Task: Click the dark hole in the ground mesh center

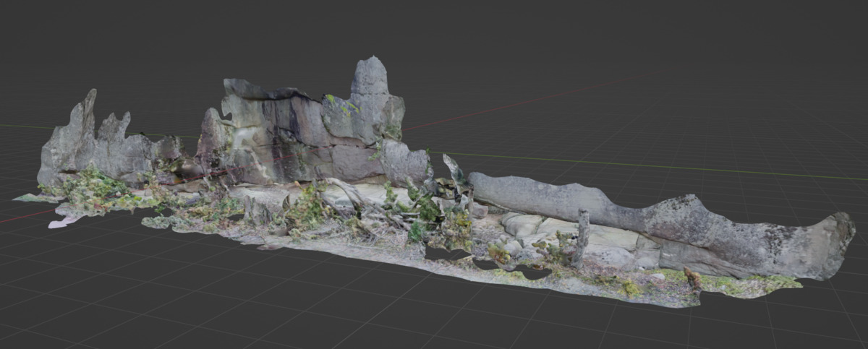Action: [x=445, y=254]
